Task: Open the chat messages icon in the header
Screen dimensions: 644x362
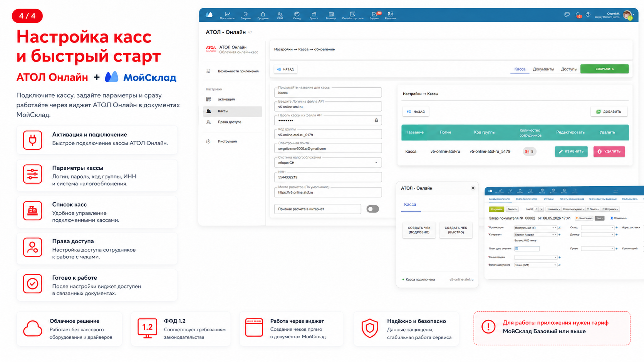Action: [x=567, y=15]
